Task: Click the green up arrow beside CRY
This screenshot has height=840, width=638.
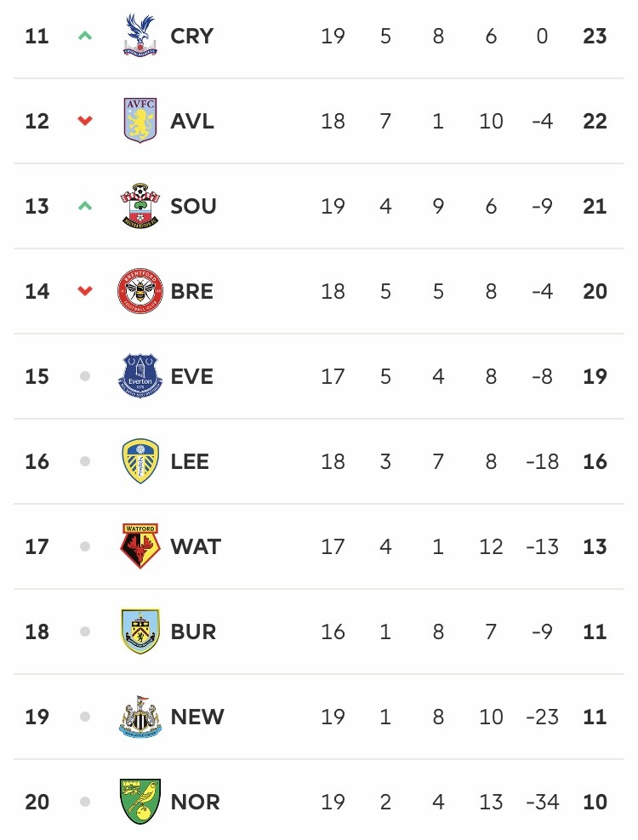Action: pyautogui.click(x=85, y=36)
